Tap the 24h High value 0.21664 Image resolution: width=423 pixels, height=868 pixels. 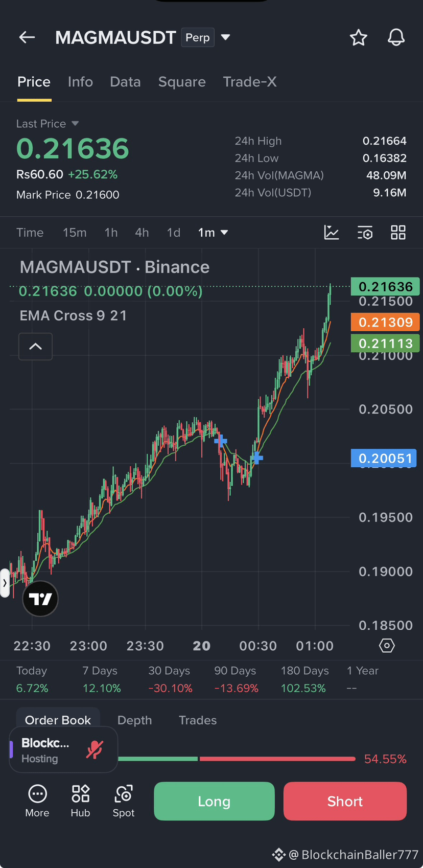385,141
